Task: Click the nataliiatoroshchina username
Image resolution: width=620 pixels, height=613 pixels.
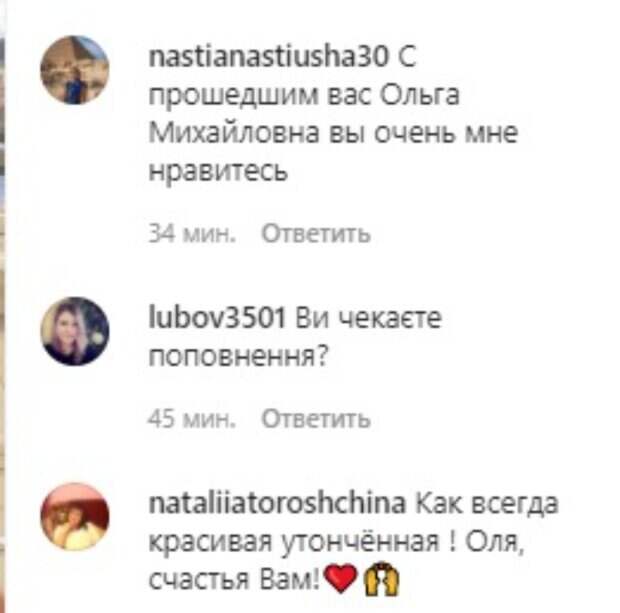Action: tap(277, 503)
